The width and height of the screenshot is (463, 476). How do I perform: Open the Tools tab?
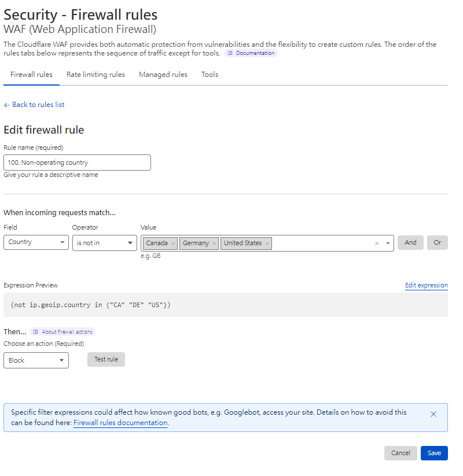pyautogui.click(x=210, y=75)
